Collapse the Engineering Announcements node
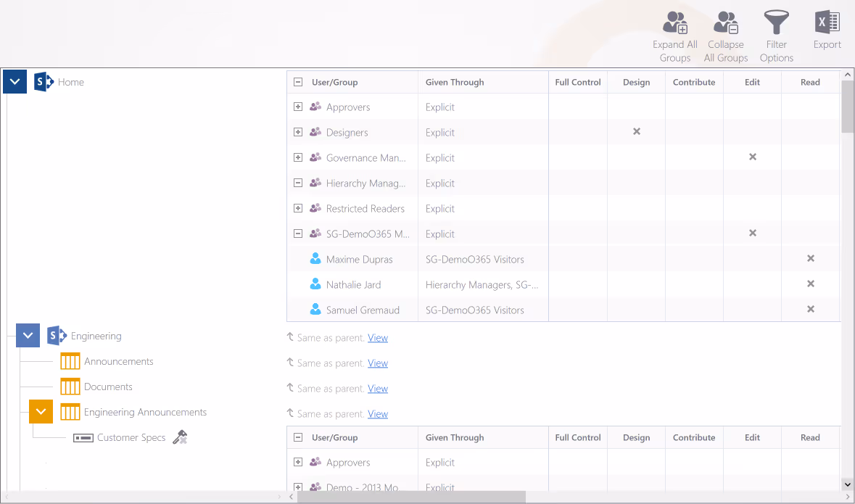This screenshot has width=855, height=504. [41, 412]
